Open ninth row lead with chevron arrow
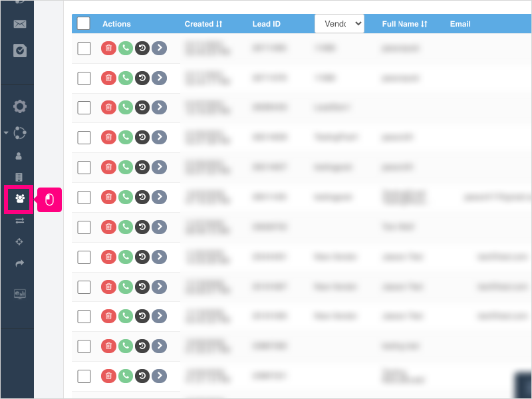532x399 pixels. click(x=159, y=287)
